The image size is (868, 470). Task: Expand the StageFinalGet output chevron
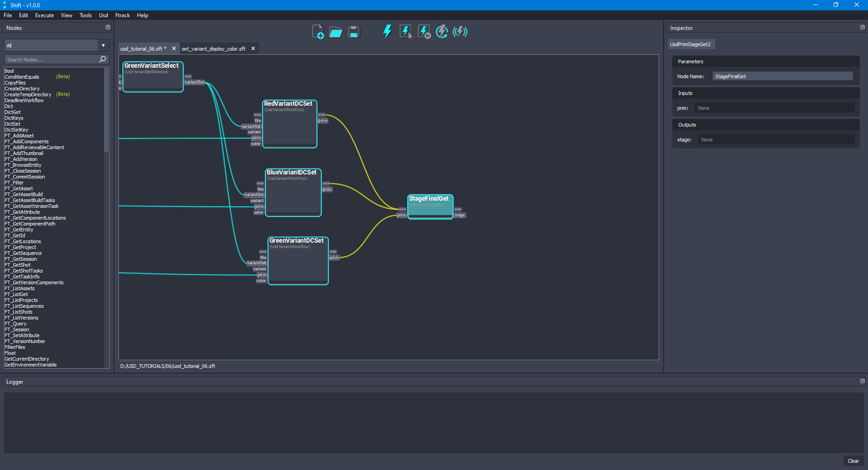[458, 209]
